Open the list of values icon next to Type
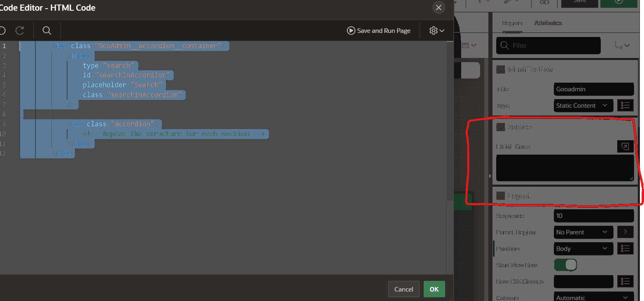The image size is (644, 301). pos(625,105)
